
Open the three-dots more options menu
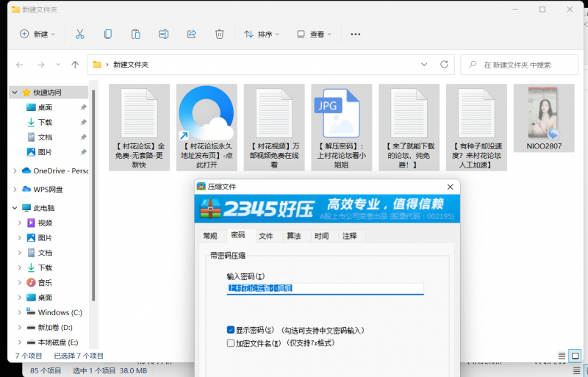point(356,34)
